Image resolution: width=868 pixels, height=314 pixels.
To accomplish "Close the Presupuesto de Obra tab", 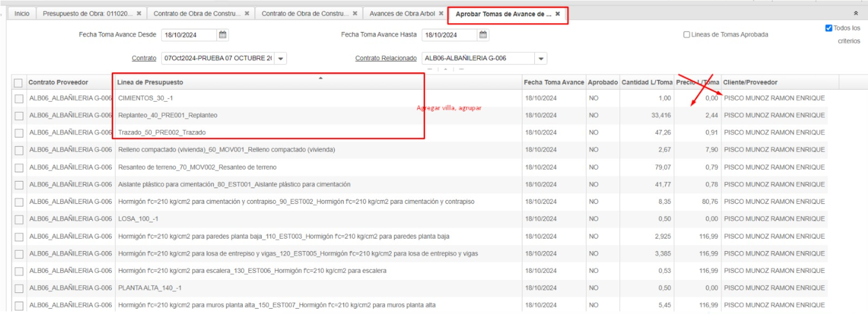I will point(139,13).
